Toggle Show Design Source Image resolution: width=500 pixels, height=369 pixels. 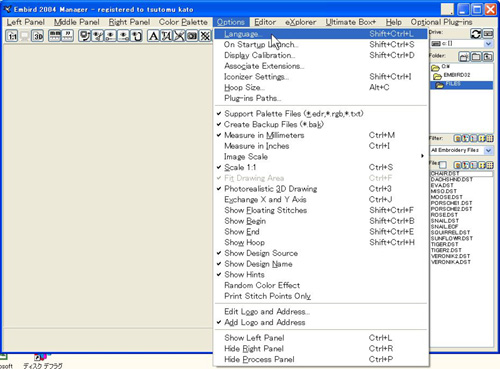320,253
